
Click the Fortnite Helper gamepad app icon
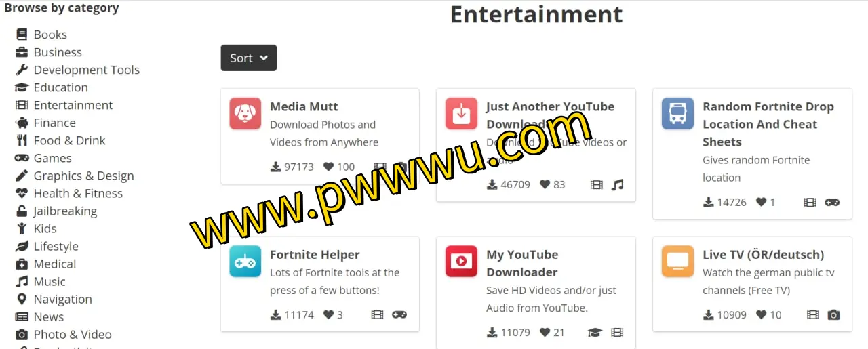click(245, 262)
